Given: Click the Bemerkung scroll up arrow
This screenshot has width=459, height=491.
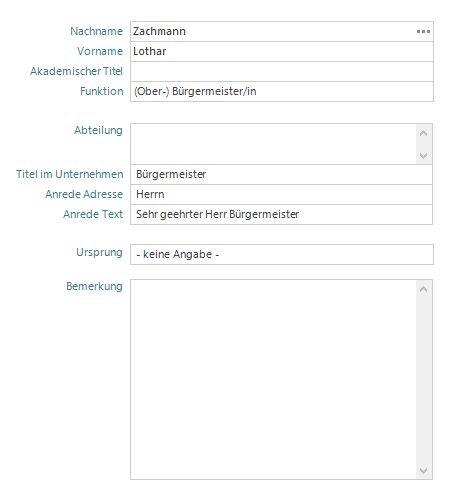Looking at the screenshot, I should click(423, 289).
